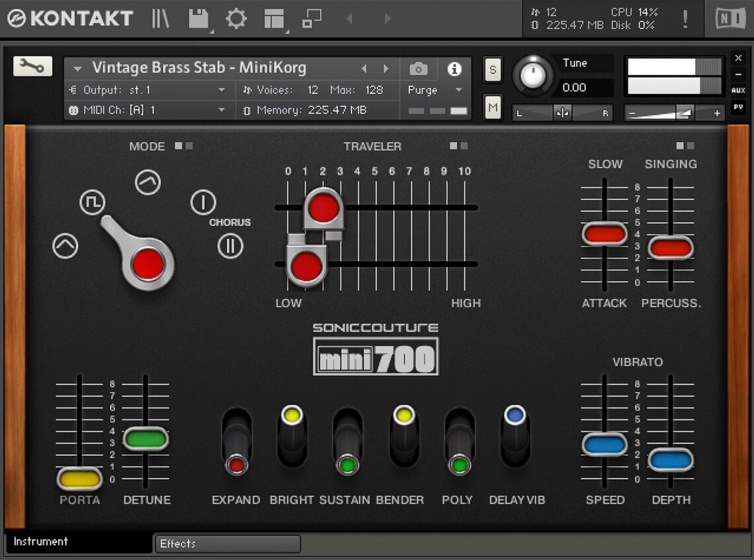
Task: Switch to the Effects tab
Action: click(x=227, y=543)
